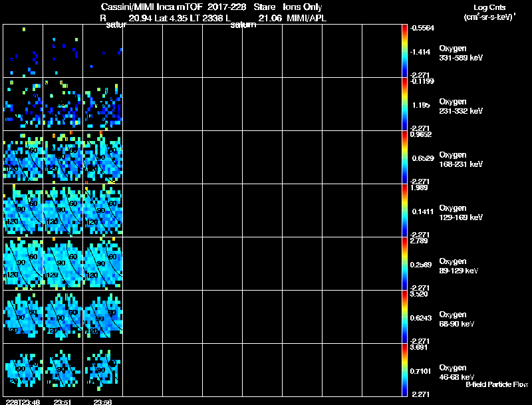Image resolution: width=532 pixels, height=405 pixels.
Task: Click the Oxygen 168-231 keV image at 23:46
Action: (23, 157)
